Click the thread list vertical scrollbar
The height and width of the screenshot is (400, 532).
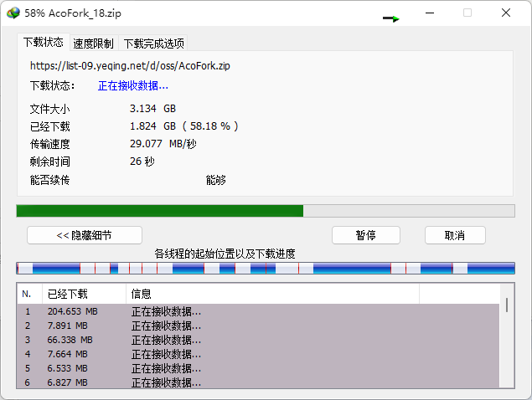[x=506, y=343]
